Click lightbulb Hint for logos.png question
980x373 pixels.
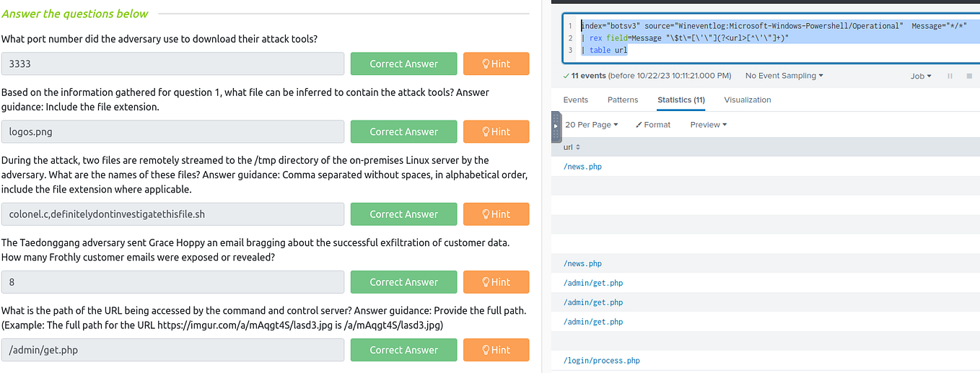(x=496, y=131)
